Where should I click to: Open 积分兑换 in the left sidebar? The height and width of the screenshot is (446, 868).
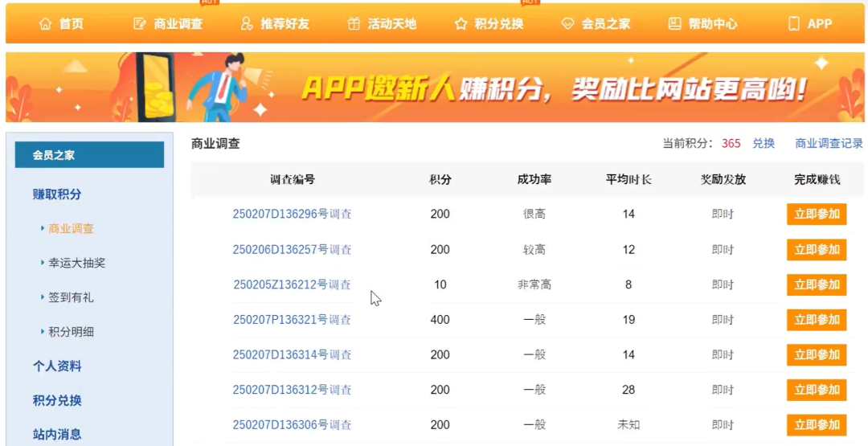tap(57, 400)
